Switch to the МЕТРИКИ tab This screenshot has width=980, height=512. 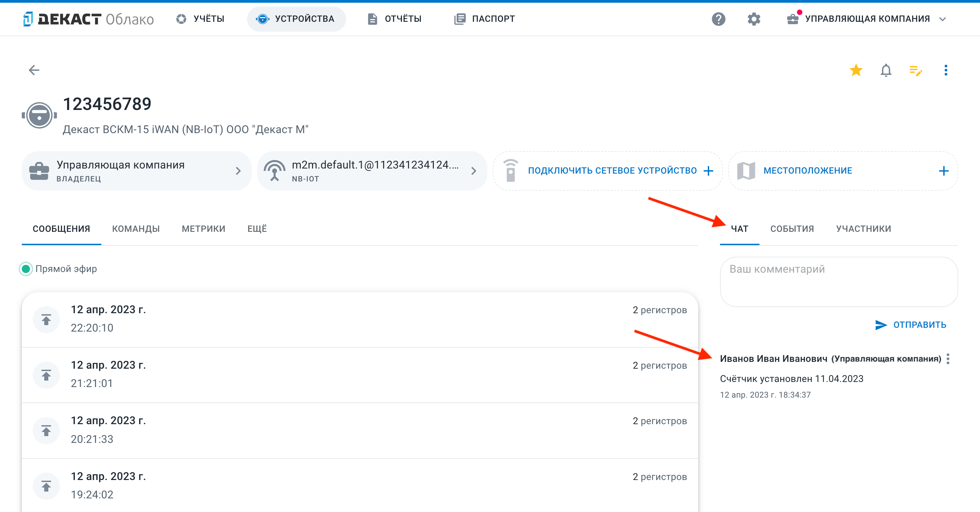[x=203, y=229]
